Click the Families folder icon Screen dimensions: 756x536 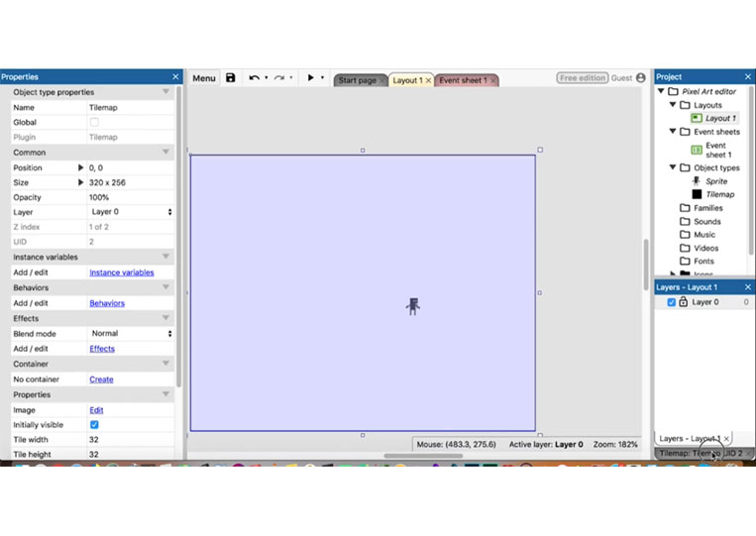685,208
